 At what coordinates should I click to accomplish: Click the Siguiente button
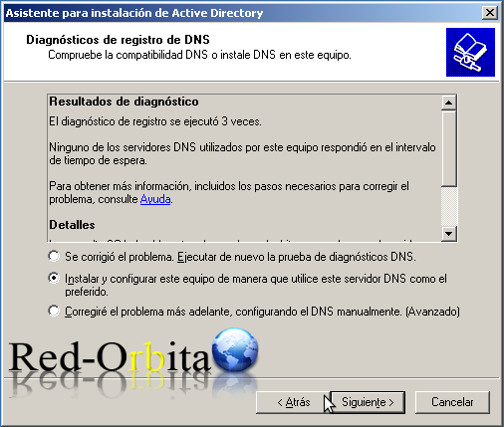368,402
